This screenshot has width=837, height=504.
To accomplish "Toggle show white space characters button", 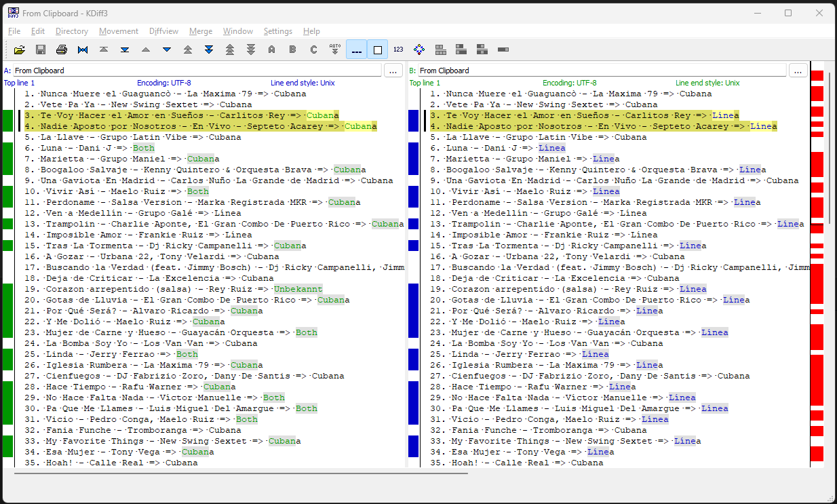I will 356,50.
